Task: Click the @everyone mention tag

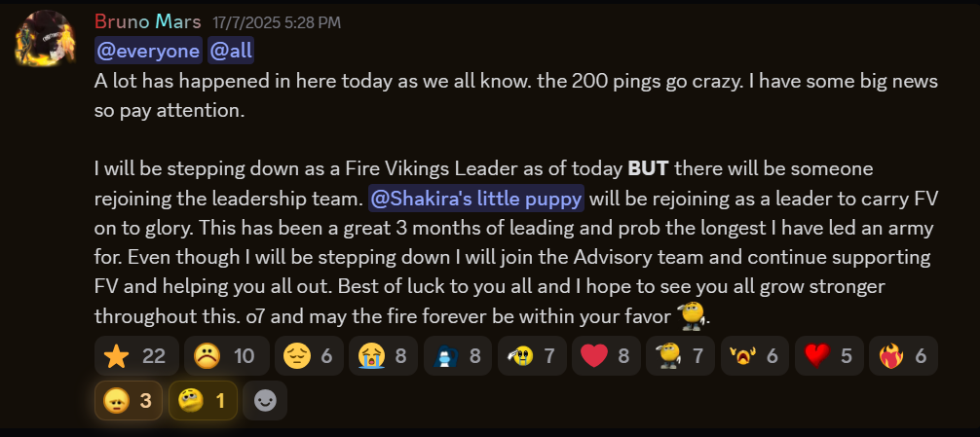Action: coord(148,51)
